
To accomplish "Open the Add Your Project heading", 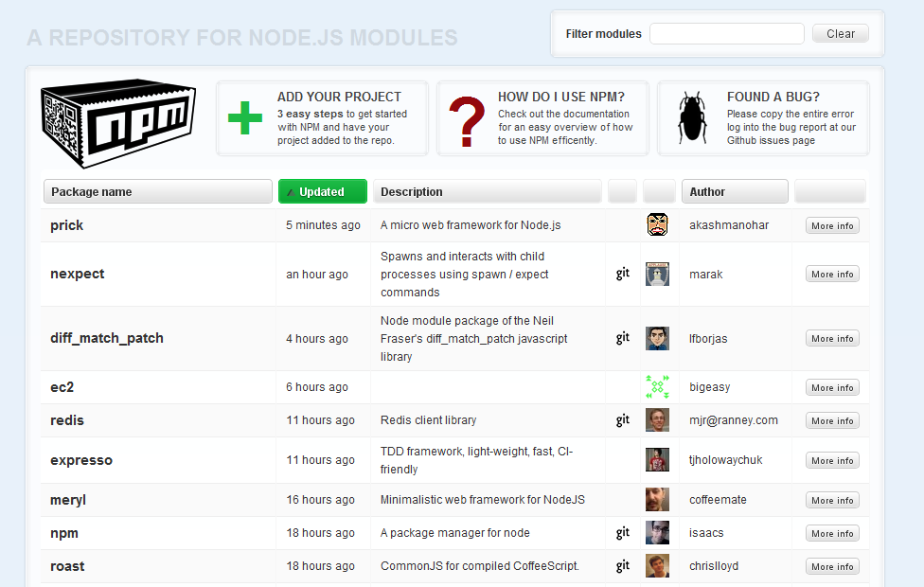I will point(339,97).
